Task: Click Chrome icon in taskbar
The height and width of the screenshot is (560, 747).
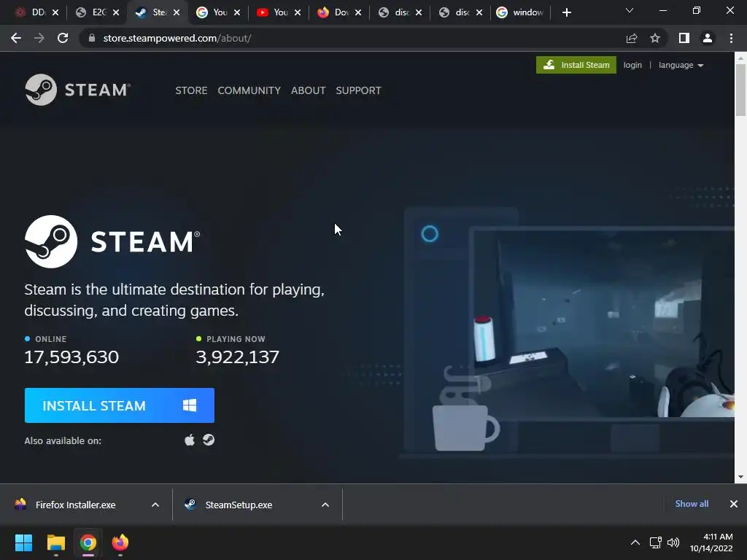Action: tap(88, 542)
